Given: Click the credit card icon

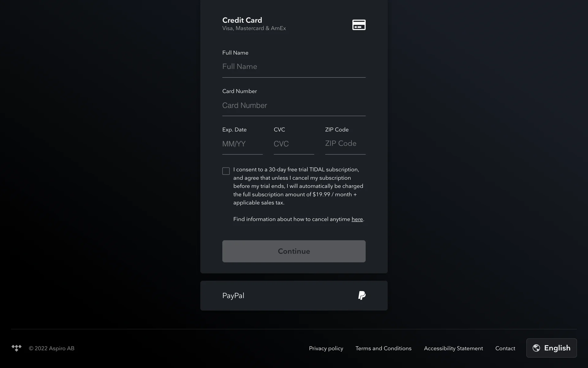Looking at the screenshot, I should pos(359,25).
